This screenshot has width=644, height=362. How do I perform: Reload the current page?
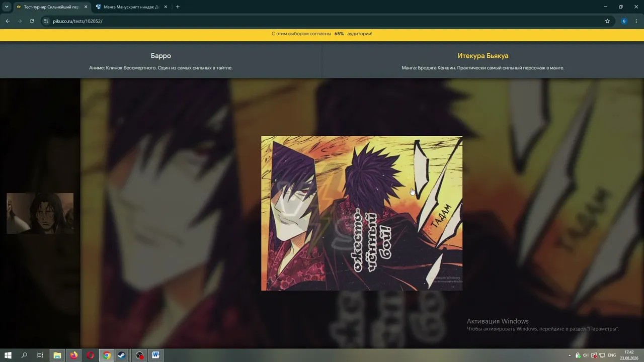(32, 21)
